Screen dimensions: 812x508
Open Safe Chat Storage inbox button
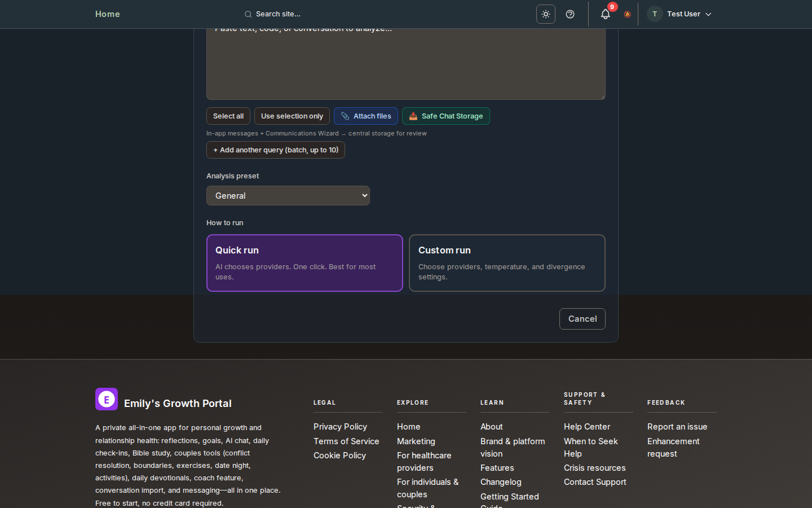click(445, 116)
